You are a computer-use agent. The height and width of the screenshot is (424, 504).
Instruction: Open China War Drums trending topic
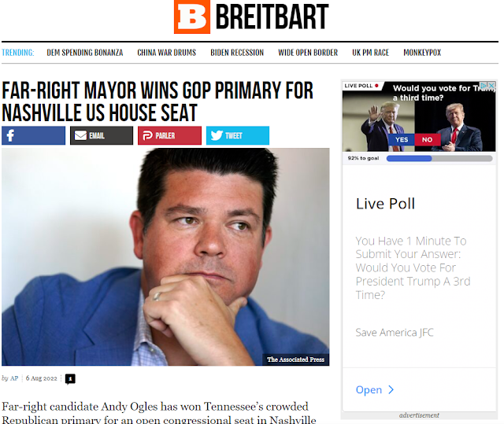166,53
